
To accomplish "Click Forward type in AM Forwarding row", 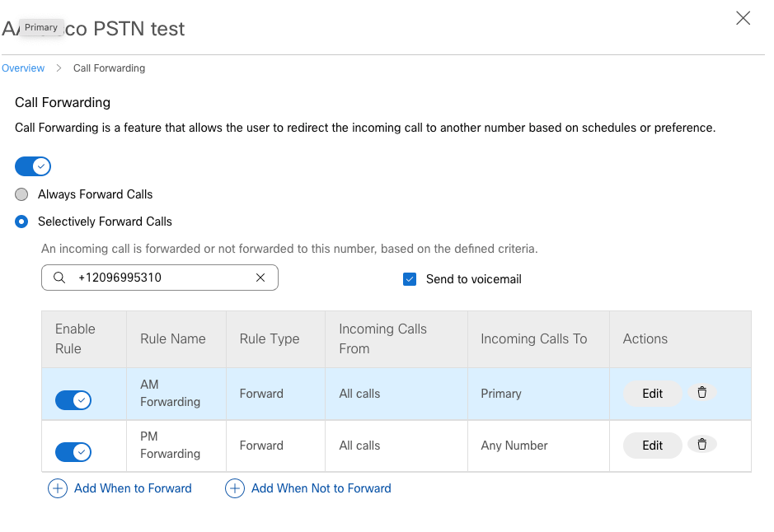I will pyautogui.click(x=261, y=394).
